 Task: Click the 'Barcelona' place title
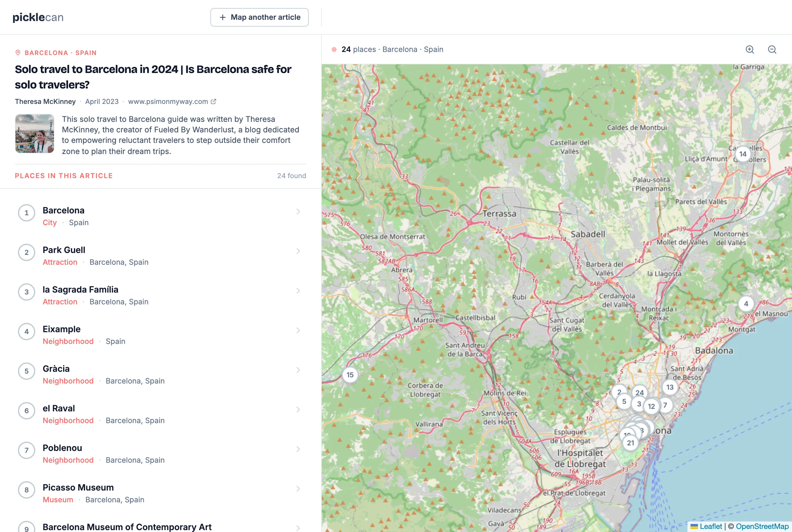click(63, 210)
